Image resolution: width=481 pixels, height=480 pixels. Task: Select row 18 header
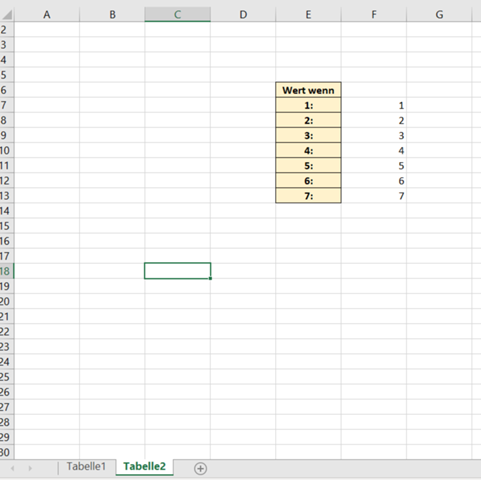click(7, 271)
